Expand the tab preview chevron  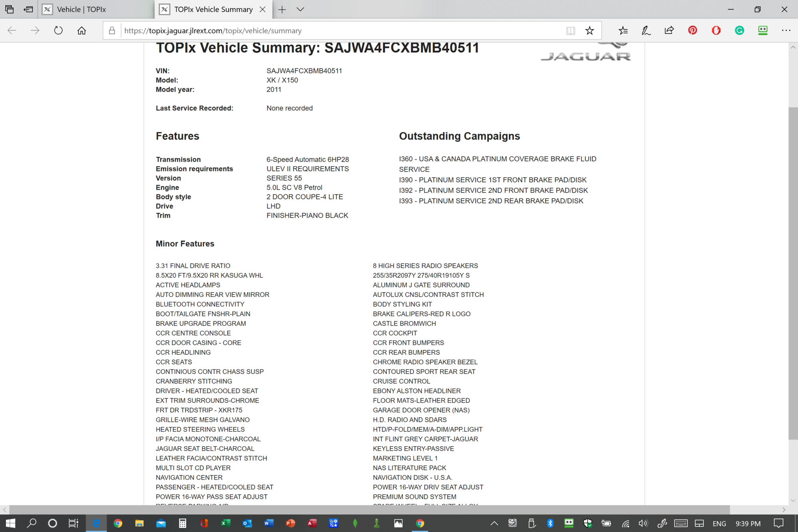300,9
